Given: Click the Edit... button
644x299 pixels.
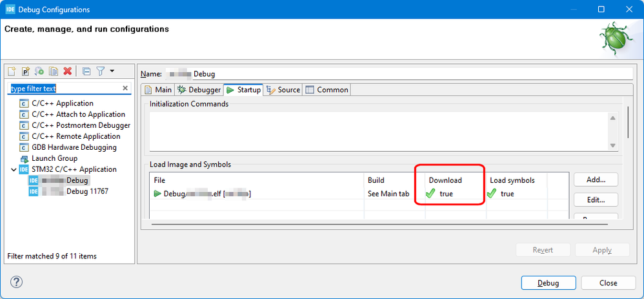Looking at the screenshot, I should pyautogui.click(x=596, y=200).
